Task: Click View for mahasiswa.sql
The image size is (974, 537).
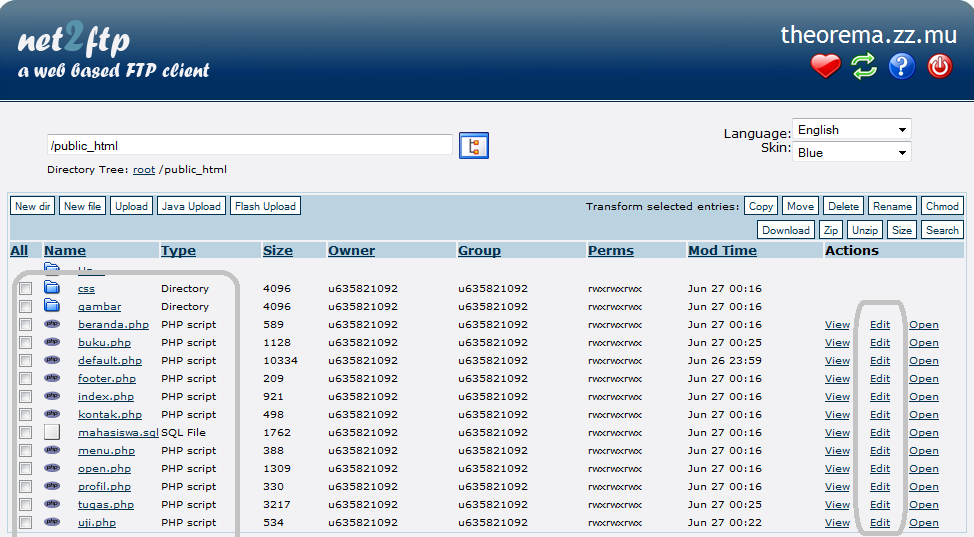Action: [x=837, y=433]
